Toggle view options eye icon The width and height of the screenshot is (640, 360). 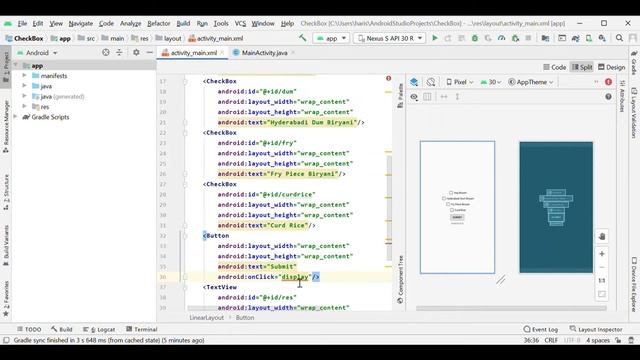tap(414, 97)
